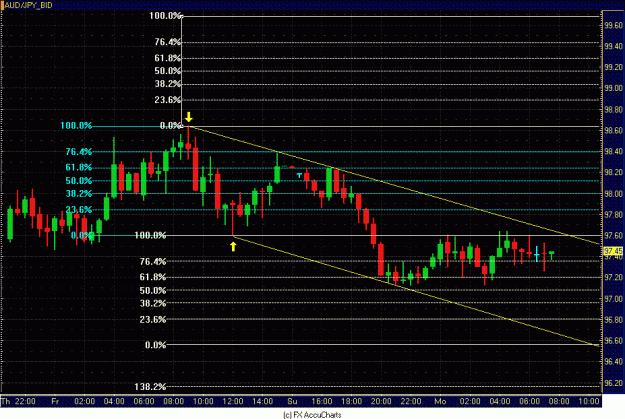Click the 12:00 time axis label
Image resolution: width=625 pixels, height=419 pixels.
point(233,401)
